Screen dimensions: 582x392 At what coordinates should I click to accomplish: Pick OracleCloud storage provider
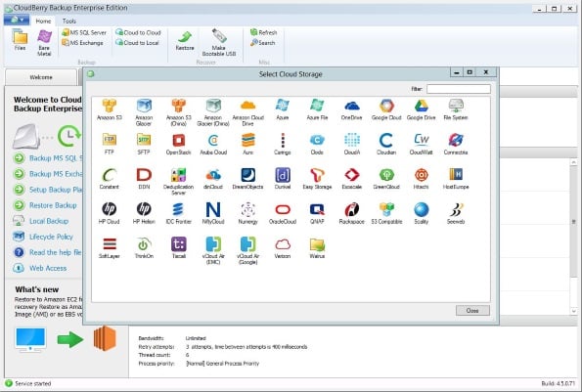282,213
